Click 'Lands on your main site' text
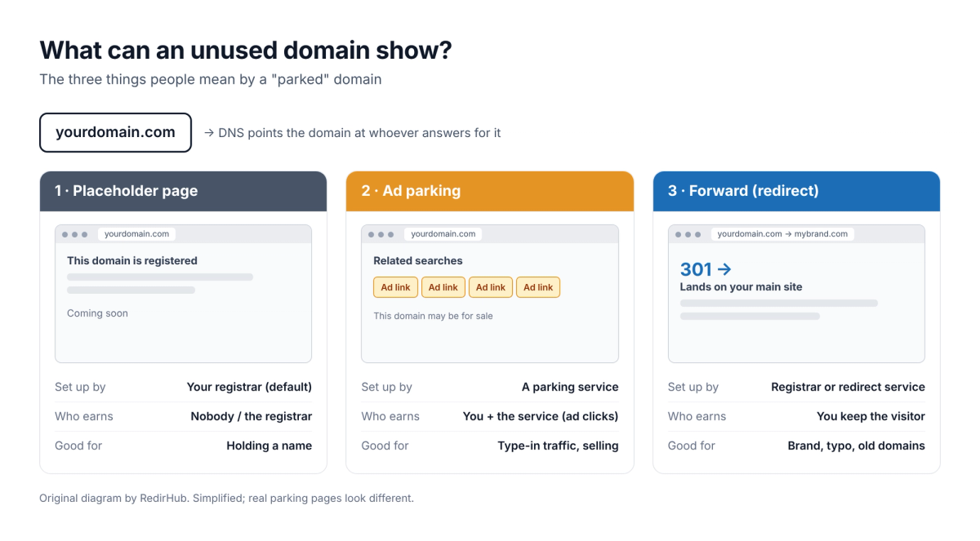Viewport: 980px width, 541px height. coord(742,287)
